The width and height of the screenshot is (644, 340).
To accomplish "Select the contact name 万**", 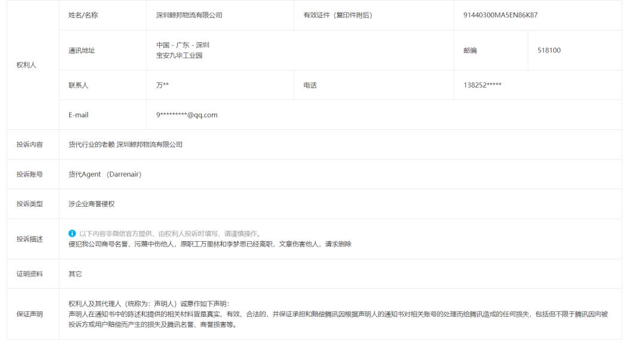I will (x=162, y=85).
